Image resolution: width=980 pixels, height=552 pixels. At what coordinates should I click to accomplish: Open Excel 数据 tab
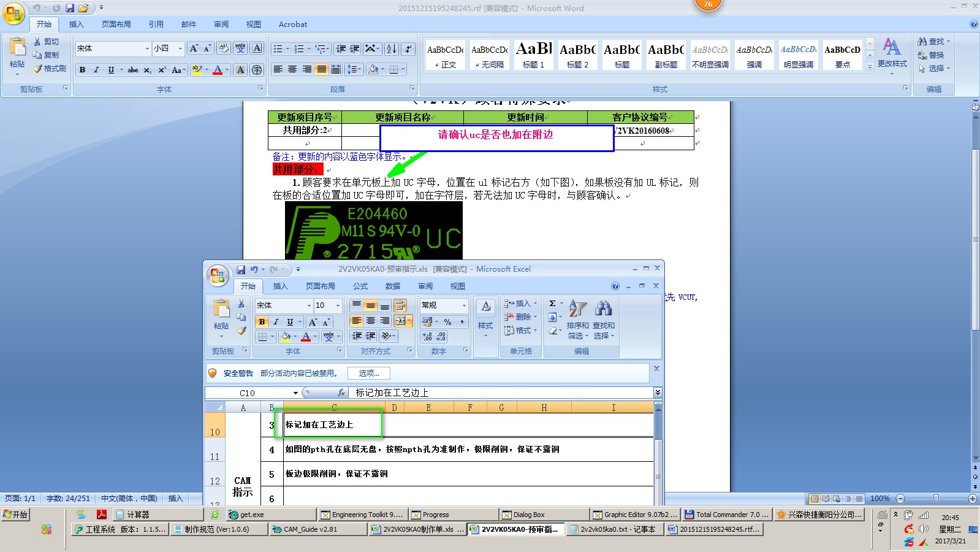[x=393, y=286]
